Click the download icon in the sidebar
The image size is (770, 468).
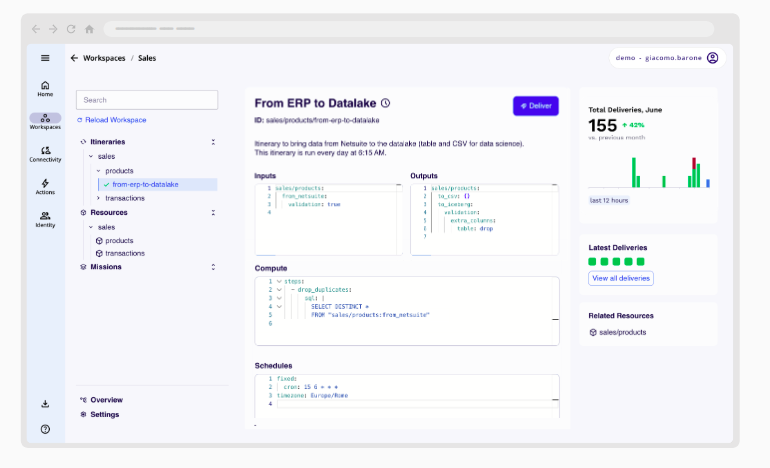45,404
